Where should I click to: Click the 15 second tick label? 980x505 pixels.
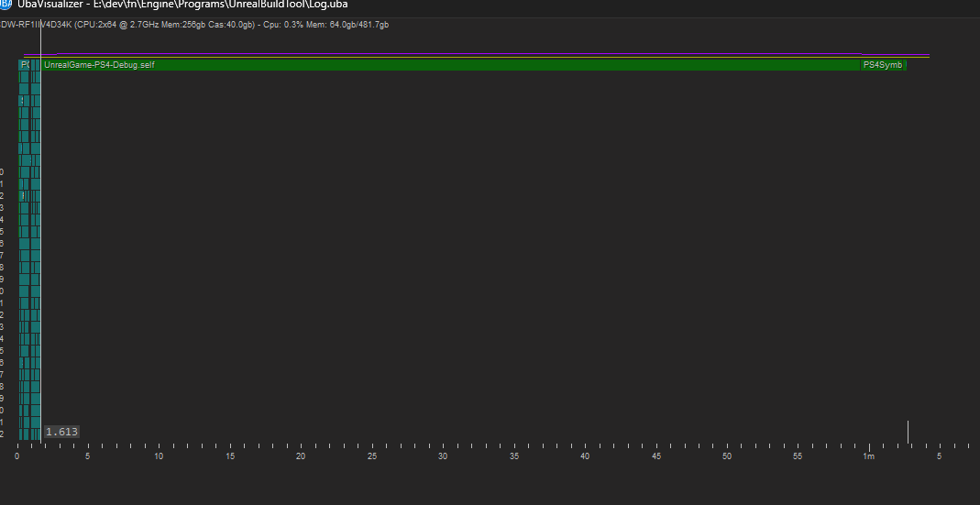230,456
